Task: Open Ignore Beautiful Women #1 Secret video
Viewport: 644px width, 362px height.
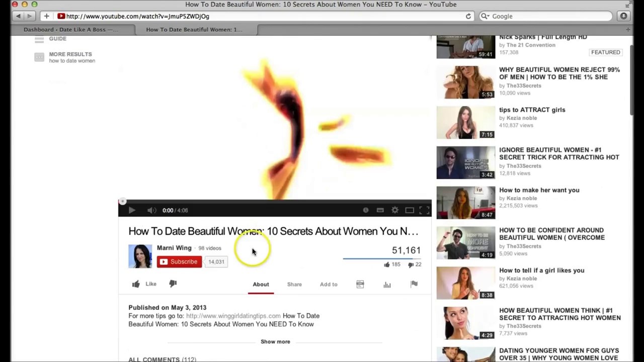Action: (559, 153)
